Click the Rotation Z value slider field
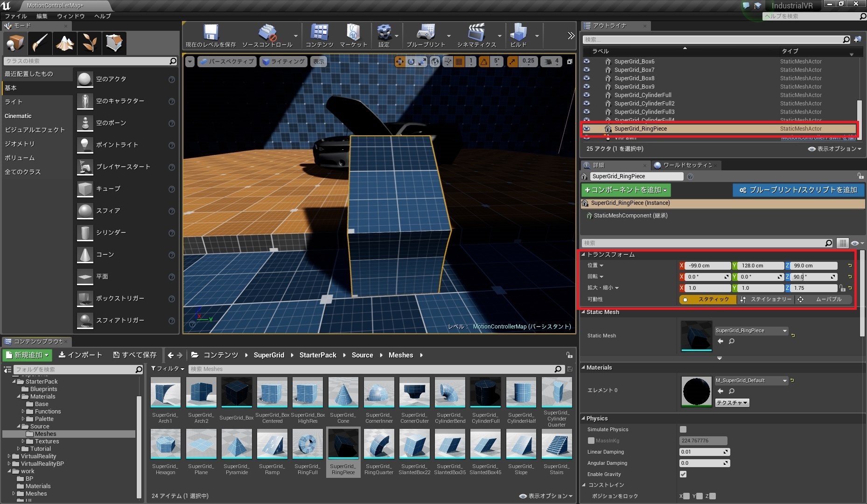This screenshot has height=504, width=867. pyautogui.click(x=814, y=277)
